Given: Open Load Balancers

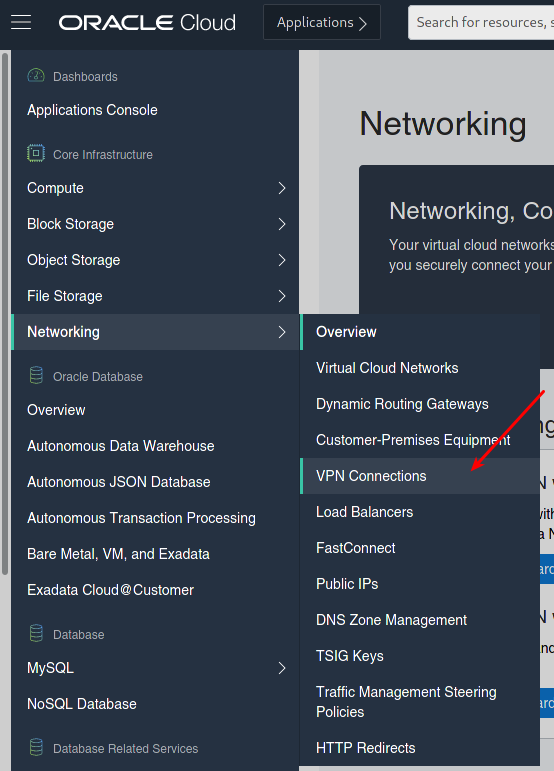Looking at the screenshot, I should pos(420,512).
